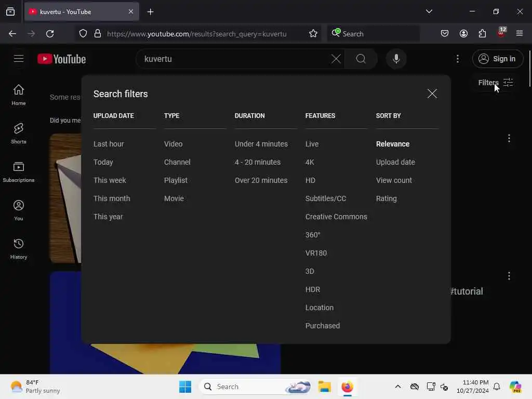This screenshot has width=532, height=399.
Task: Bookmark this page with the star
Action: [313, 34]
